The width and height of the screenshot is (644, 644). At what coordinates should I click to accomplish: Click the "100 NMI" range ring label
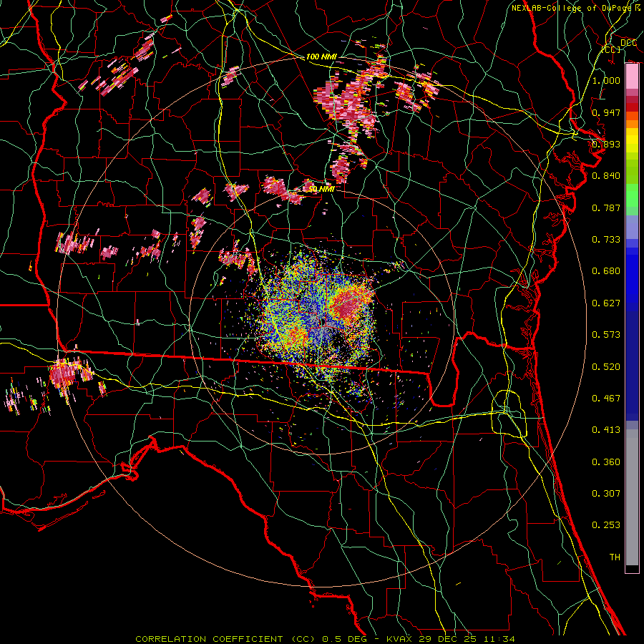coord(321,57)
